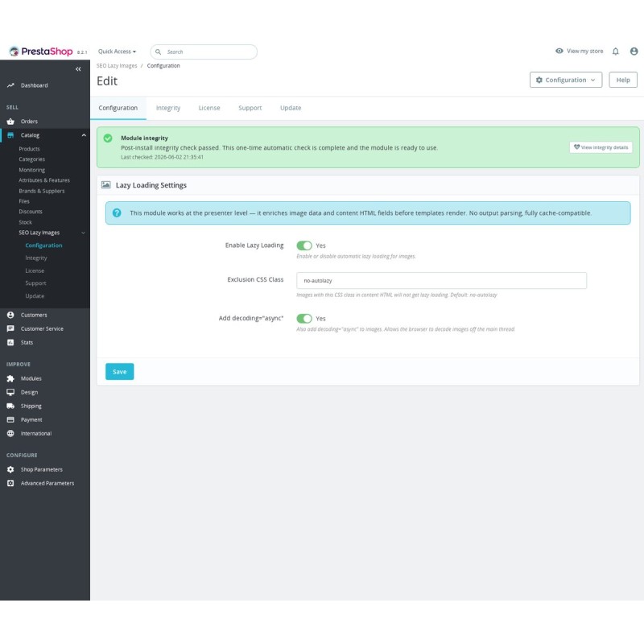644x644 pixels.
Task: Switch to the License tab
Action: (209, 108)
